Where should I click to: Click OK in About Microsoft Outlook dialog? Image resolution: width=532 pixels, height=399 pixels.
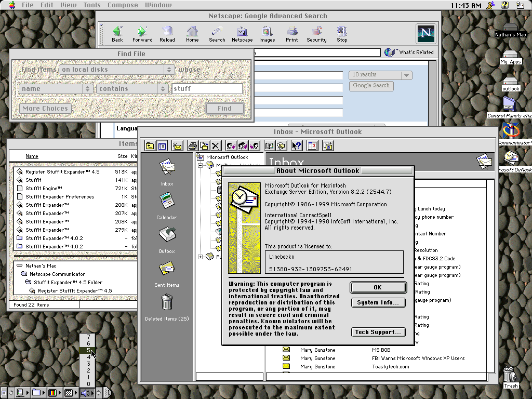coord(378,287)
